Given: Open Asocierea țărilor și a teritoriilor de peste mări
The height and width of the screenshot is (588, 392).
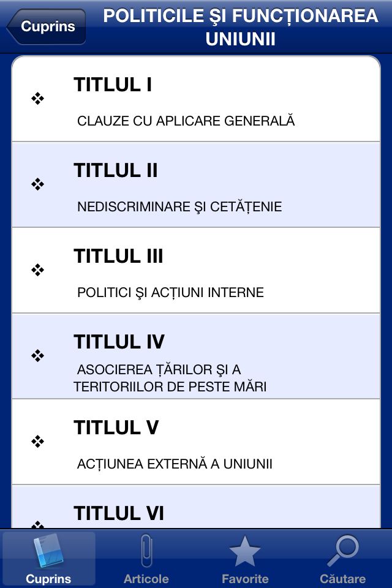Looking at the screenshot, I should pyautogui.click(x=170, y=378).
